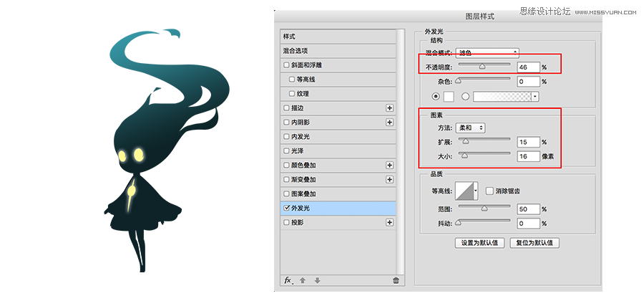Click the 扩展 value field showing 15

coord(528,143)
